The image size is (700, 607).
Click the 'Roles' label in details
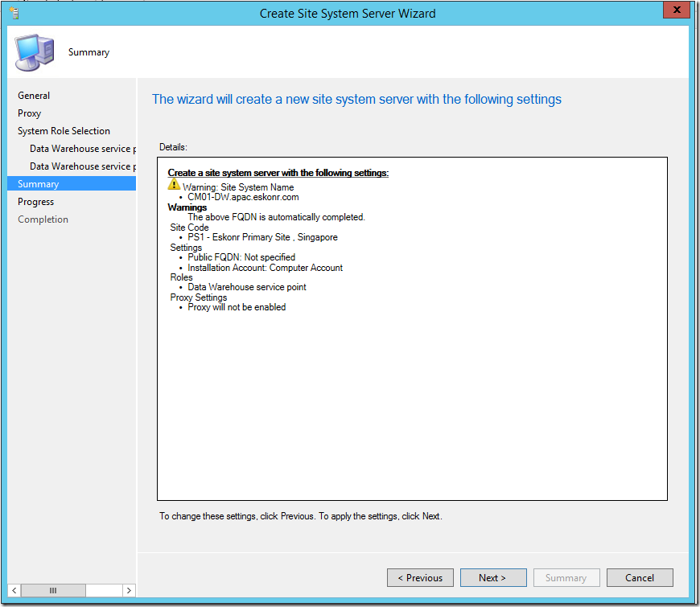181,277
